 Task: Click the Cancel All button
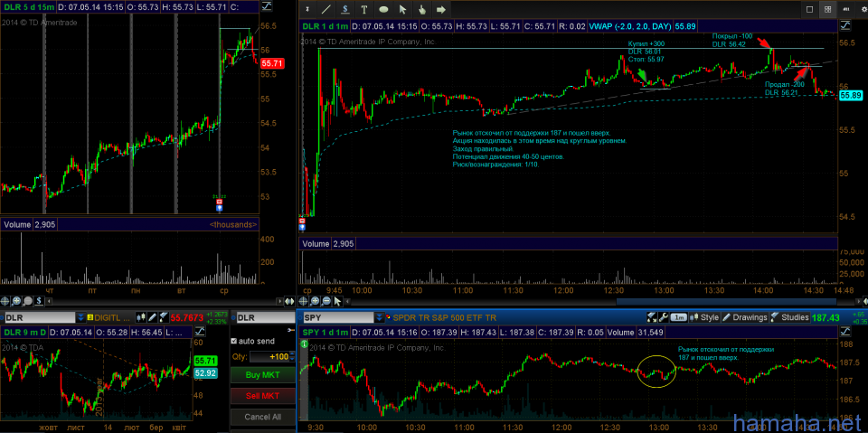tap(263, 417)
